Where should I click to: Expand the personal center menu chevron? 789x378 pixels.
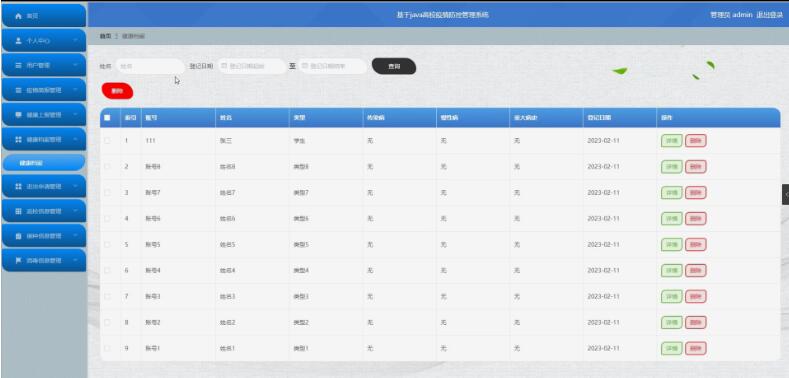(x=75, y=40)
